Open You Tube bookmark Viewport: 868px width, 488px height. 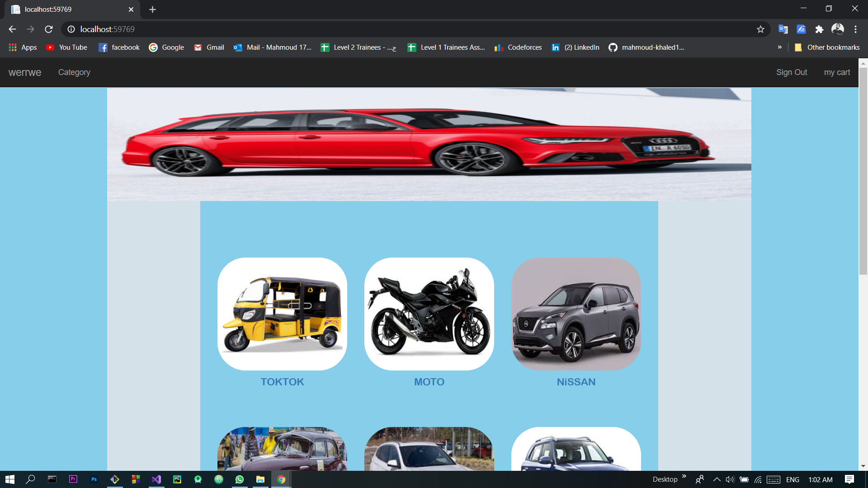[67, 47]
